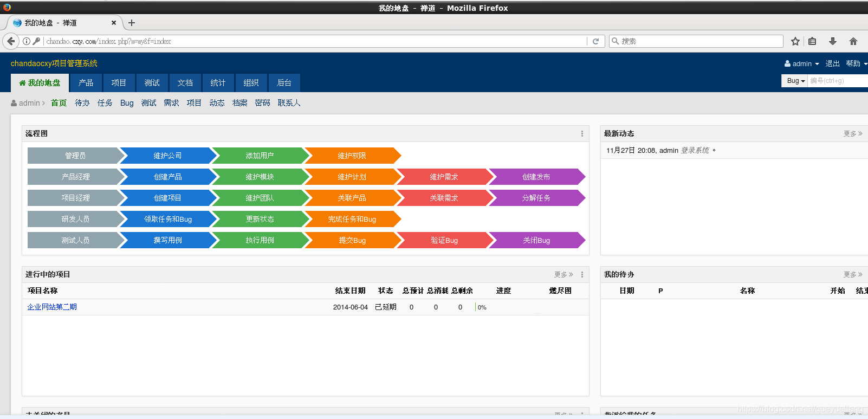Image resolution: width=868 pixels, height=419 pixels.
Task: Click the 创建发布 flowchart step
Action: (536, 177)
